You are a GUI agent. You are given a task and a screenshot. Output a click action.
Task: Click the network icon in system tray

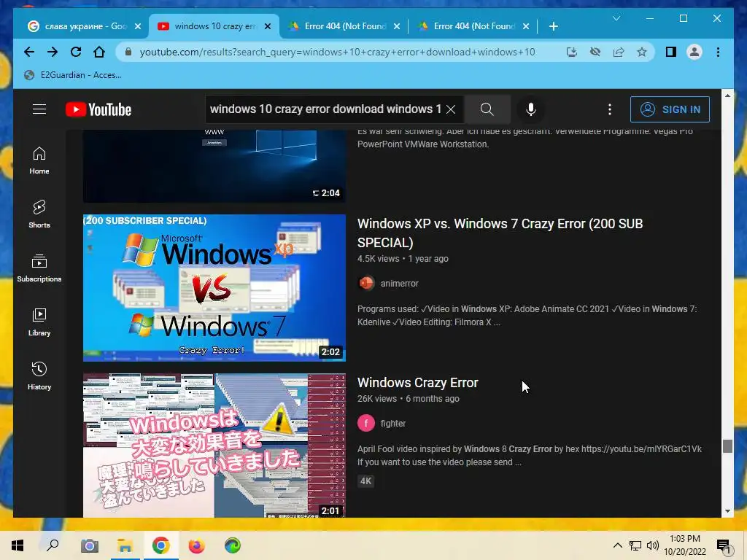(635, 545)
